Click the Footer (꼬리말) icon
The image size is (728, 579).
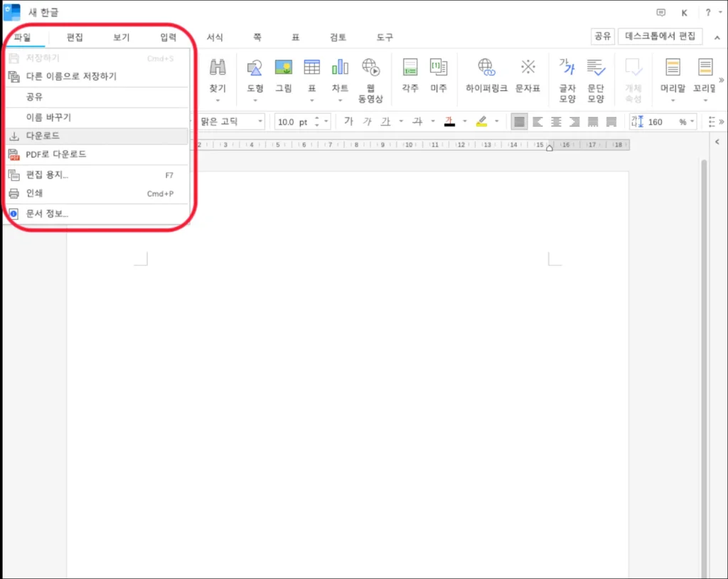[705, 68]
